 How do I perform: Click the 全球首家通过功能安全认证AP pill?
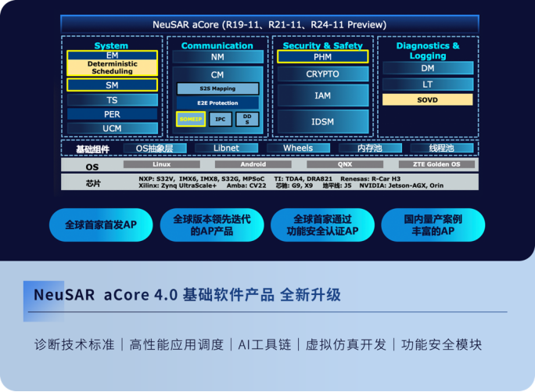tap(322, 225)
